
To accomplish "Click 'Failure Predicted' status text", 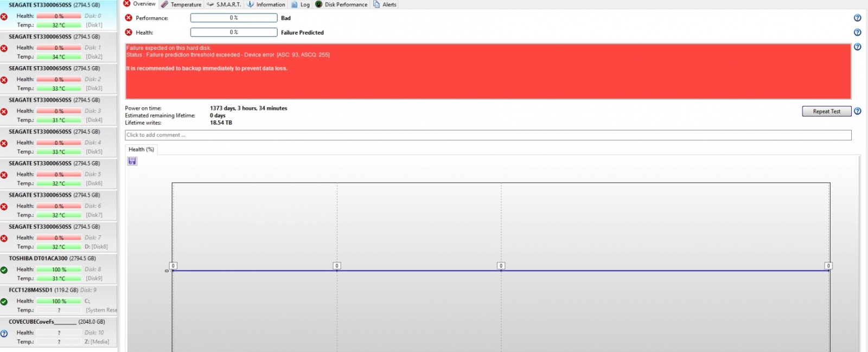I will [302, 33].
